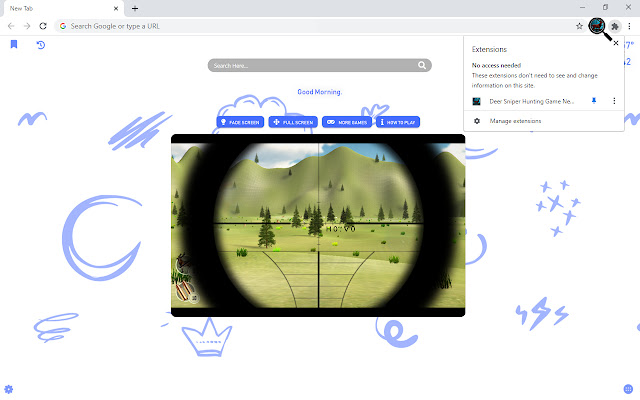Reload the page
Image resolution: width=640 pixels, height=400 pixels.
coord(43,26)
